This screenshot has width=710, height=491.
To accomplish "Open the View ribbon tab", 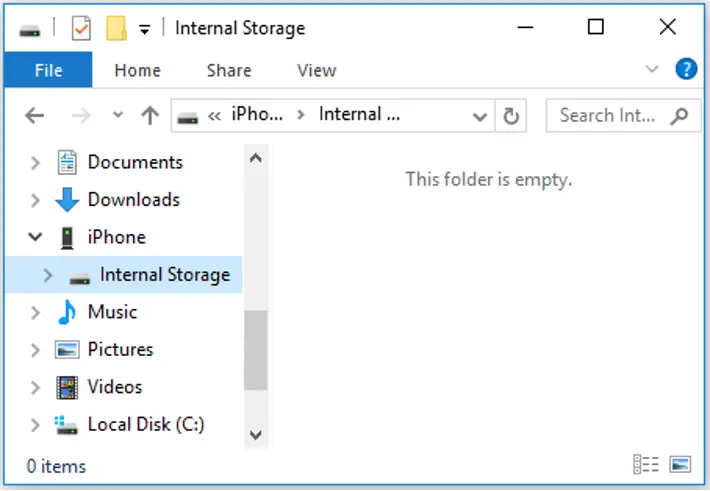I will point(317,70).
